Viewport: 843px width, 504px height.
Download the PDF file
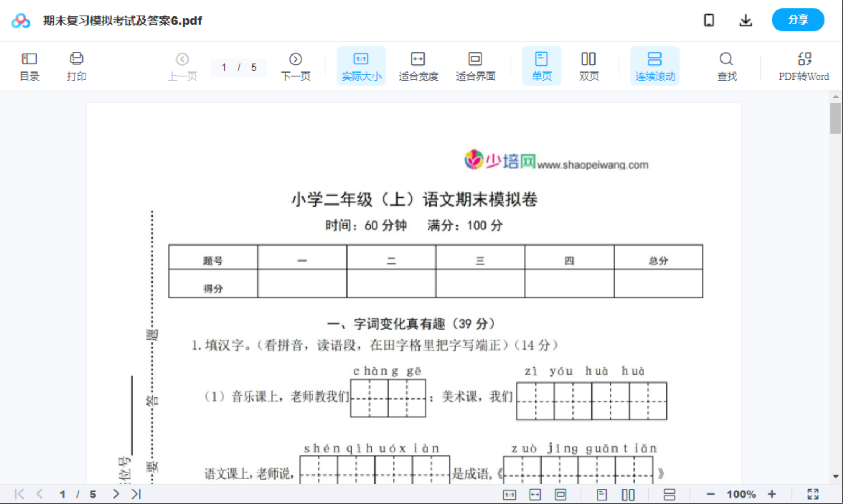pos(746,20)
